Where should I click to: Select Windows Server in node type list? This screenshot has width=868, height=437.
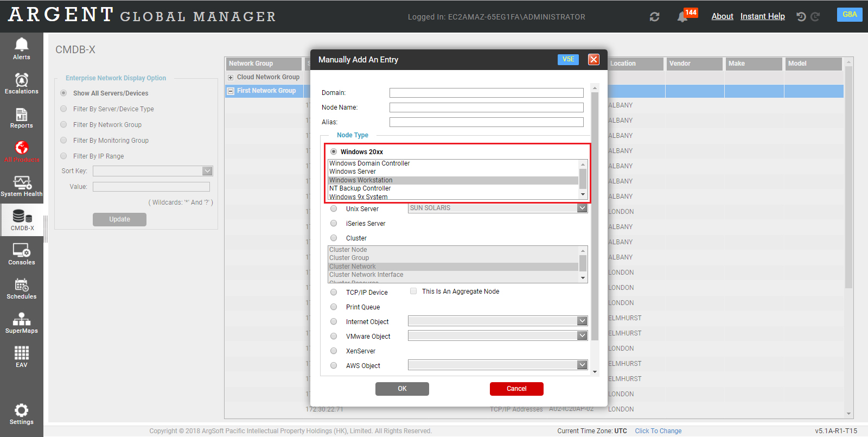(353, 172)
